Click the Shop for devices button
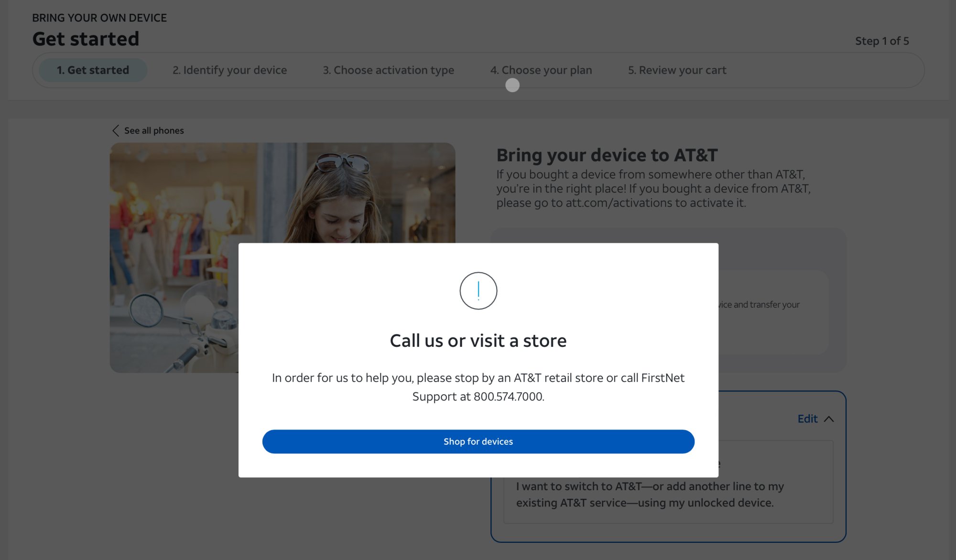 478,442
